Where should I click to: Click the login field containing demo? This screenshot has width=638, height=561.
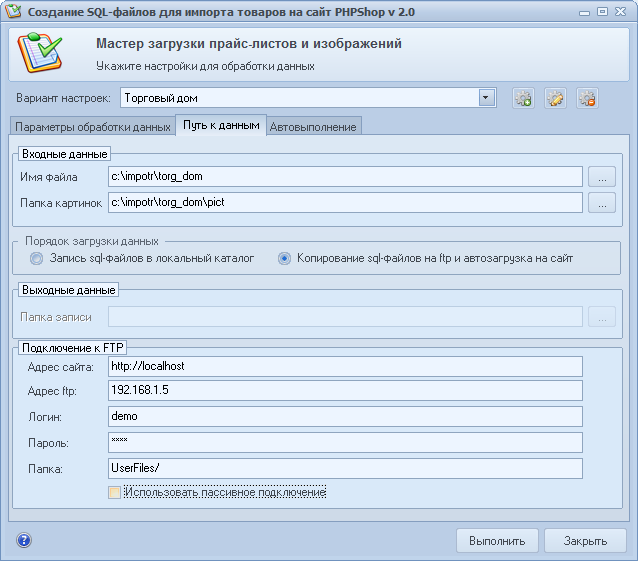pyautogui.click(x=345, y=417)
